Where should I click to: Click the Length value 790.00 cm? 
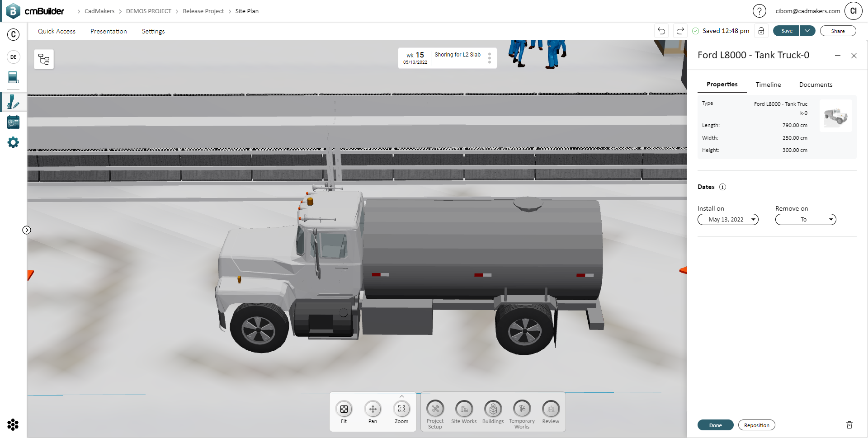(795, 125)
